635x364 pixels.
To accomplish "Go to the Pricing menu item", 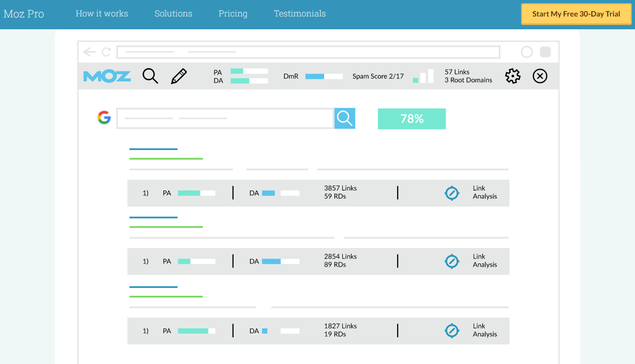I will tap(233, 13).
